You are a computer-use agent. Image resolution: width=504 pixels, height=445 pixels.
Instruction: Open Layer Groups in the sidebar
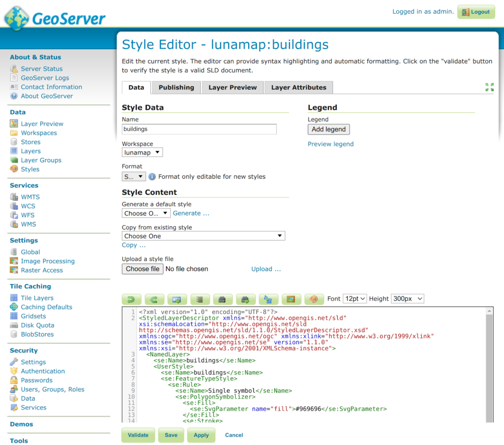[41, 160]
